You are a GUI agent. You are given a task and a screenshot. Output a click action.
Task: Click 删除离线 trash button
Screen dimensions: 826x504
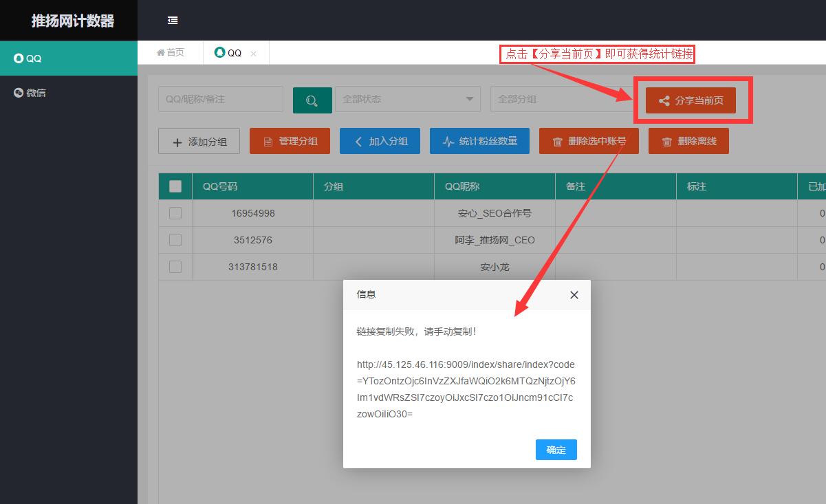(688, 141)
